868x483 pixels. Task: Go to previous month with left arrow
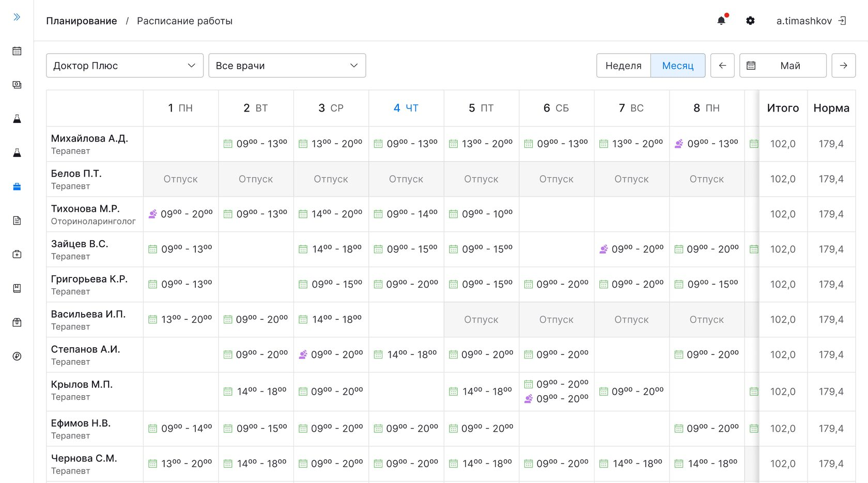(x=722, y=66)
